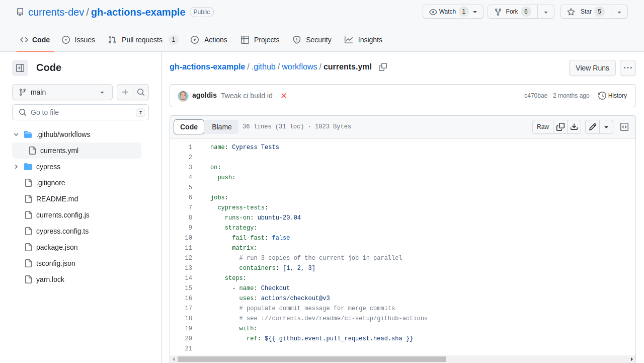Select the Code view toggle in the file header
The height and width of the screenshot is (363, 644).
[189, 127]
